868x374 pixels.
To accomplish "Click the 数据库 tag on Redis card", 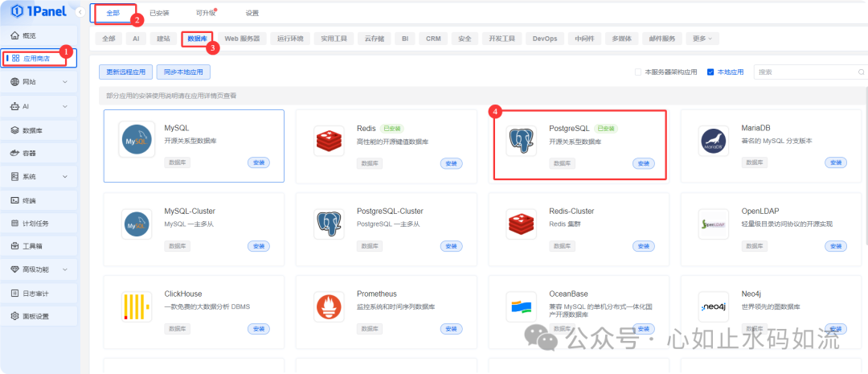I will coord(369,163).
